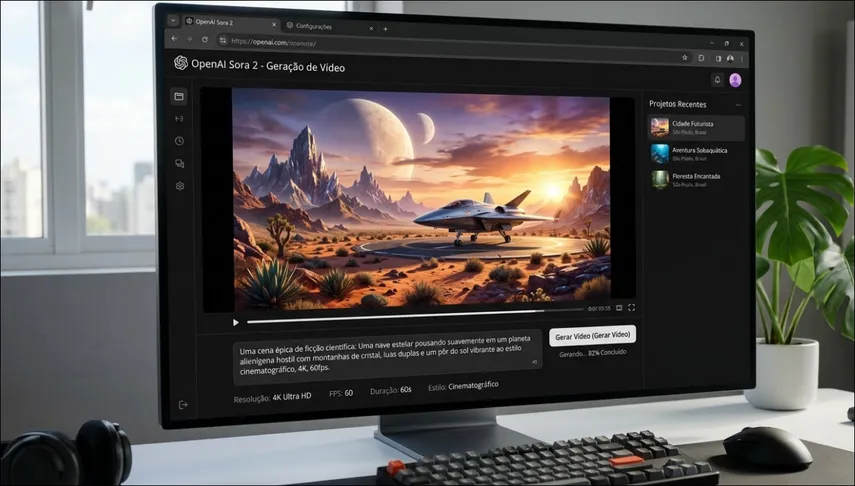Open the chat bubbles in the sidebar

click(179, 164)
